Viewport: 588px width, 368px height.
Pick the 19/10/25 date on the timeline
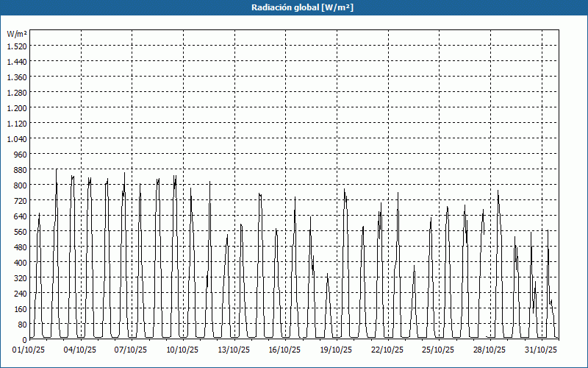337,350
